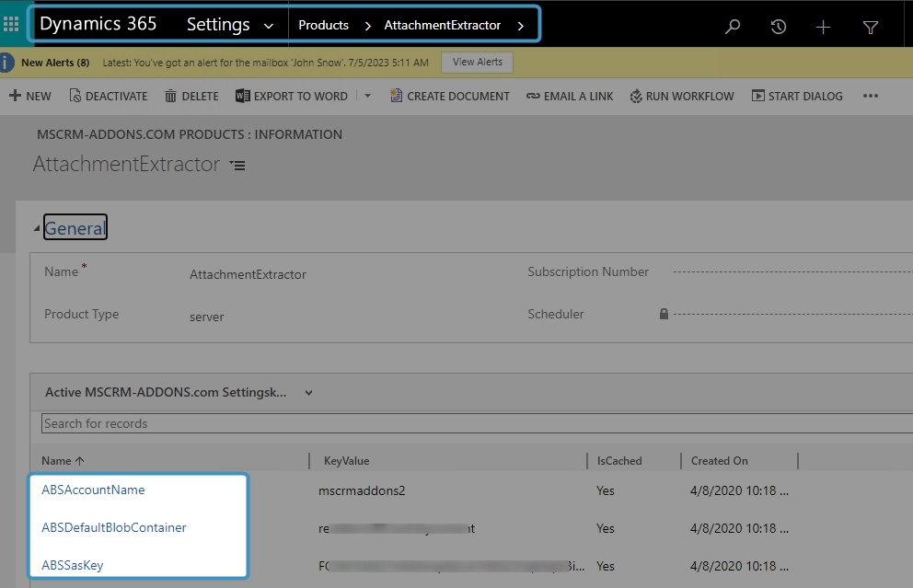Select the mscrmaddons2 KeyValue cell

click(362, 490)
